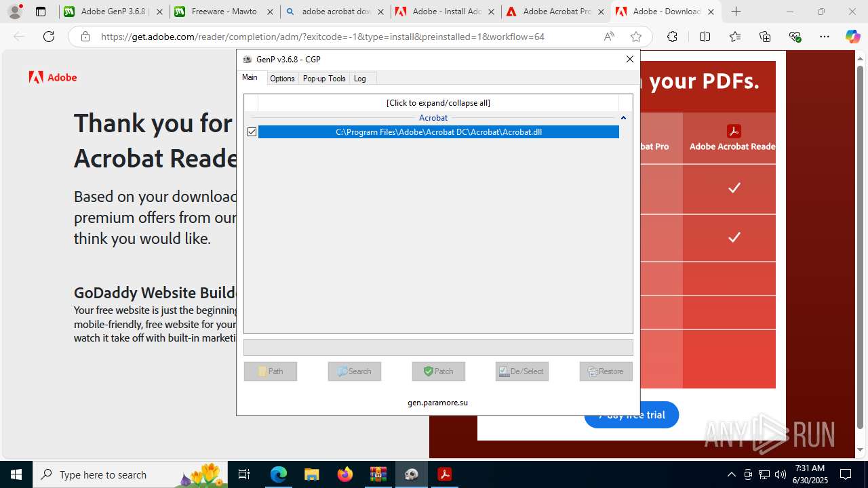Switch to the Options tab in GenP
The height and width of the screenshot is (488, 868).
coord(282,79)
